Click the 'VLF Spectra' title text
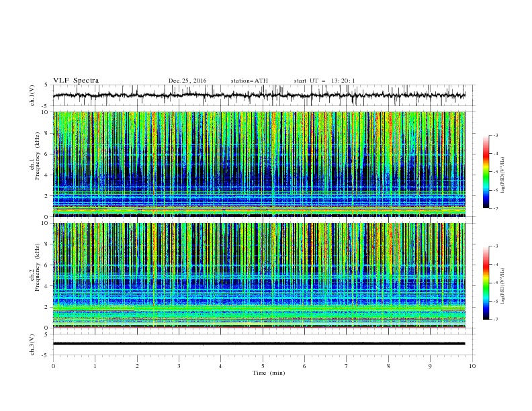The image size is (532, 411). (x=76, y=81)
